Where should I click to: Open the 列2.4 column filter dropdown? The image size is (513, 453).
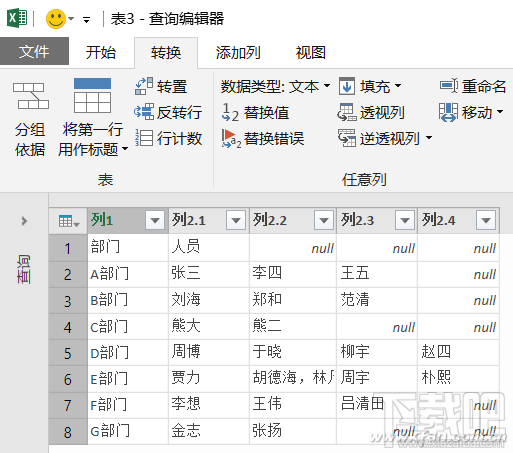[486, 220]
